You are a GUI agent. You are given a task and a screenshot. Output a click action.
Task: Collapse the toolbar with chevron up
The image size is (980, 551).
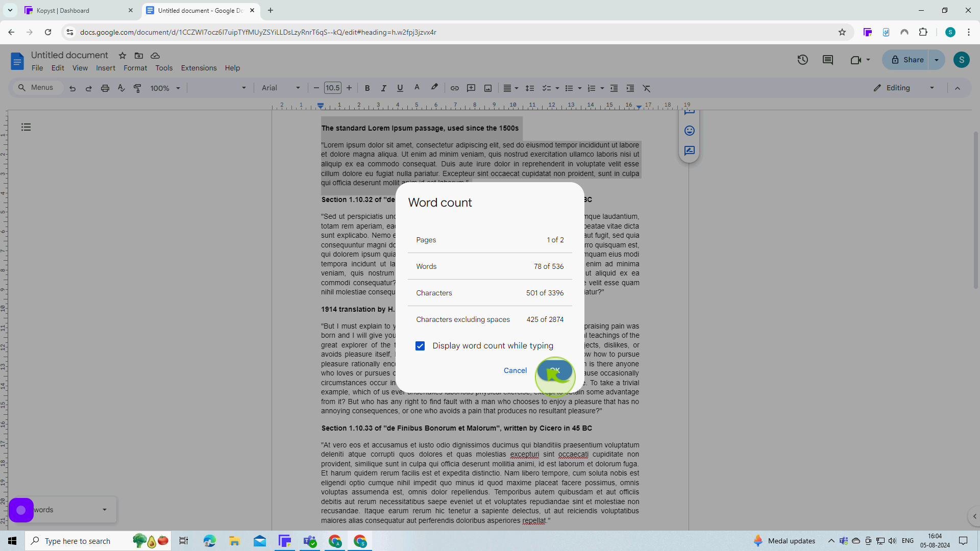(958, 88)
